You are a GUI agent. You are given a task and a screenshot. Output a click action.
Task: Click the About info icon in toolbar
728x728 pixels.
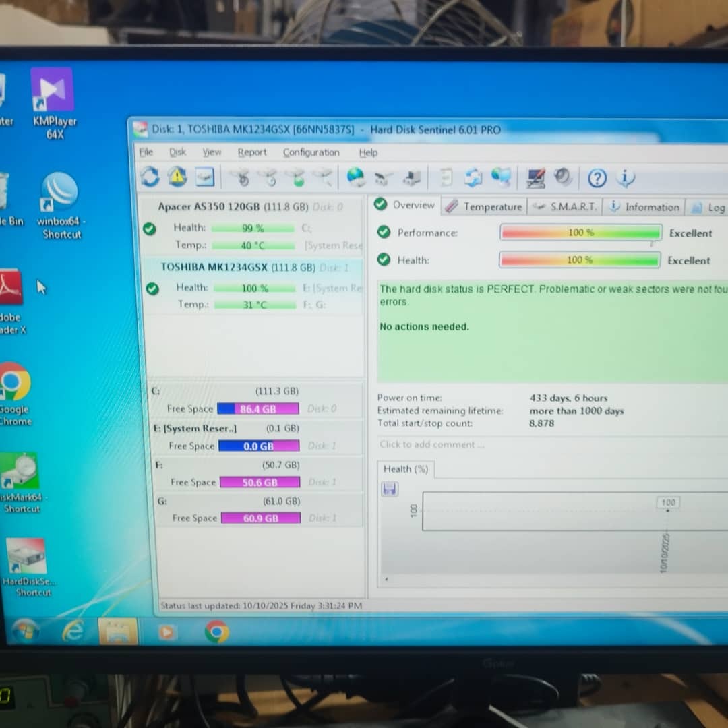pyautogui.click(x=625, y=179)
